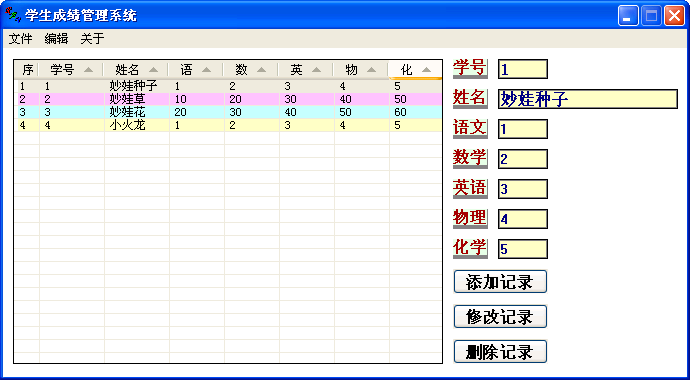Focus the 数学 score field
Image resolution: width=690 pixels, height=380 pixels.
pos(523,159)
